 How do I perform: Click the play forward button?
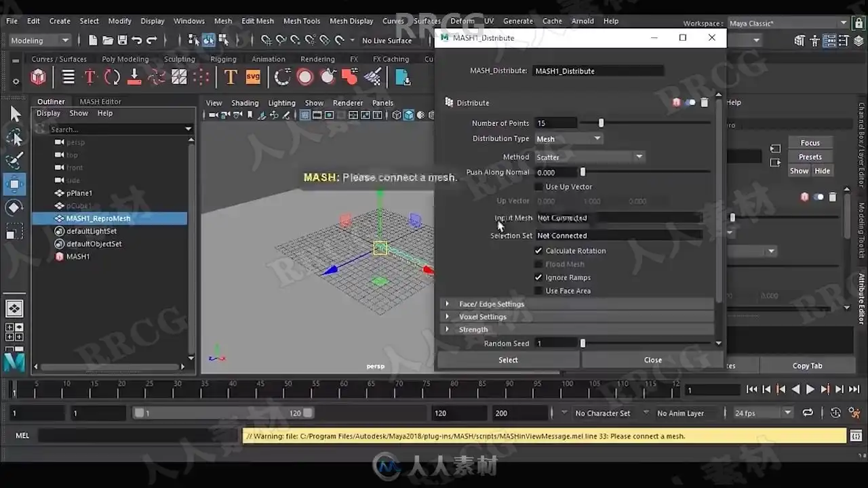810,390
